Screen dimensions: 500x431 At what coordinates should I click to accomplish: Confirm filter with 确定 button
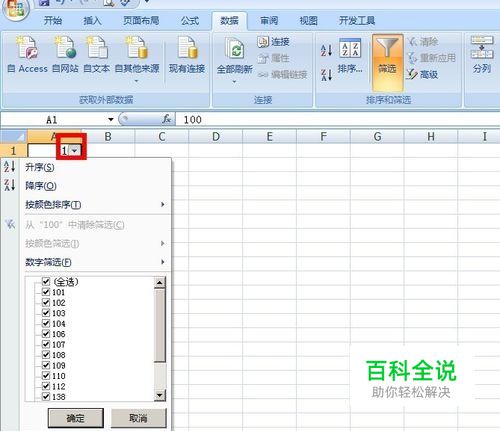76,418
